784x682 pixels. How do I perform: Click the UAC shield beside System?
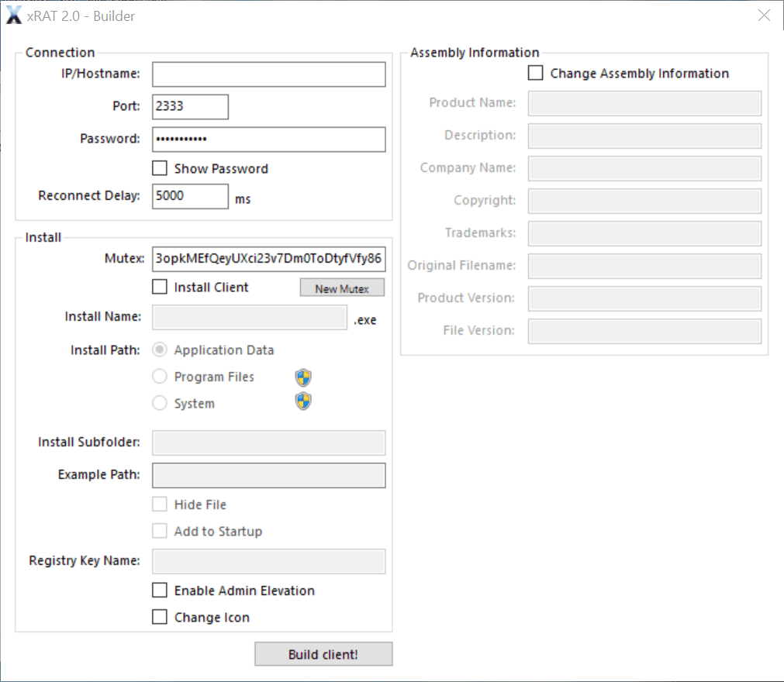(x=303, y=401)
